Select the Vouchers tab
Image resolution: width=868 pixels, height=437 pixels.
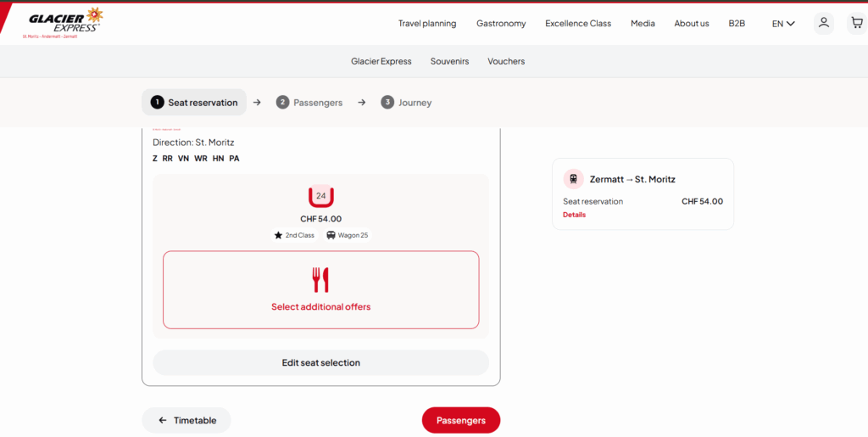506,61
